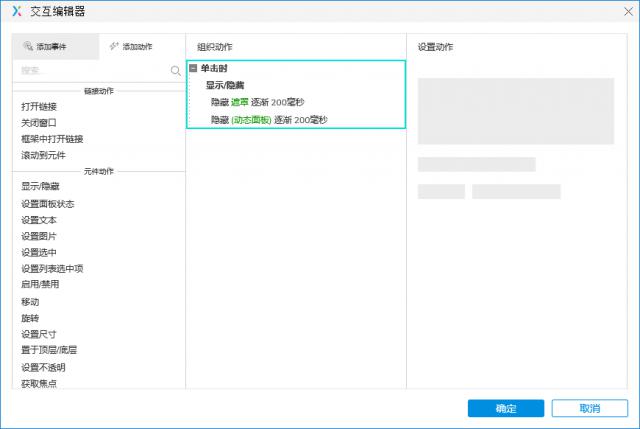This screenshot has width=640, height=429.
Task: Choose the 启用/禁用 action
Action: point(41,284)
